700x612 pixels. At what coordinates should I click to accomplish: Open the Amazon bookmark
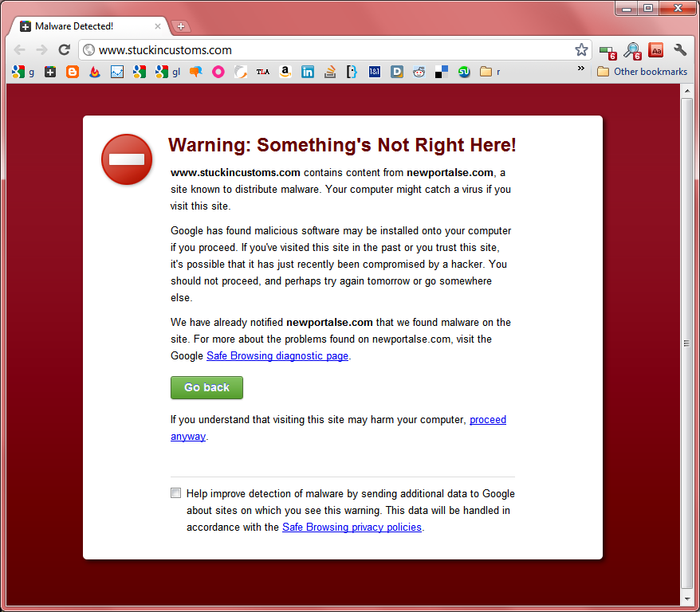(285, 72)
